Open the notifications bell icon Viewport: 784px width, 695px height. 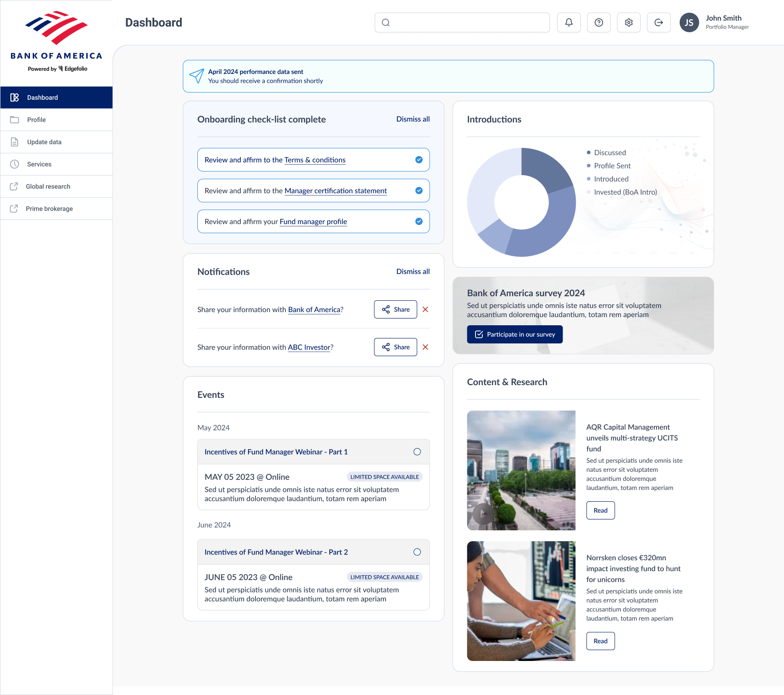[x=568, y=22]
